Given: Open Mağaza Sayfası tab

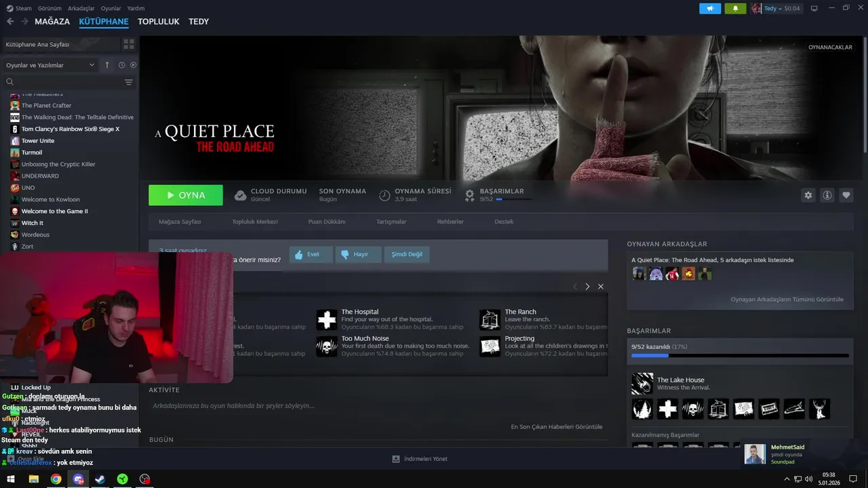Looking at the screenshot, I should [x=180, y=222].
